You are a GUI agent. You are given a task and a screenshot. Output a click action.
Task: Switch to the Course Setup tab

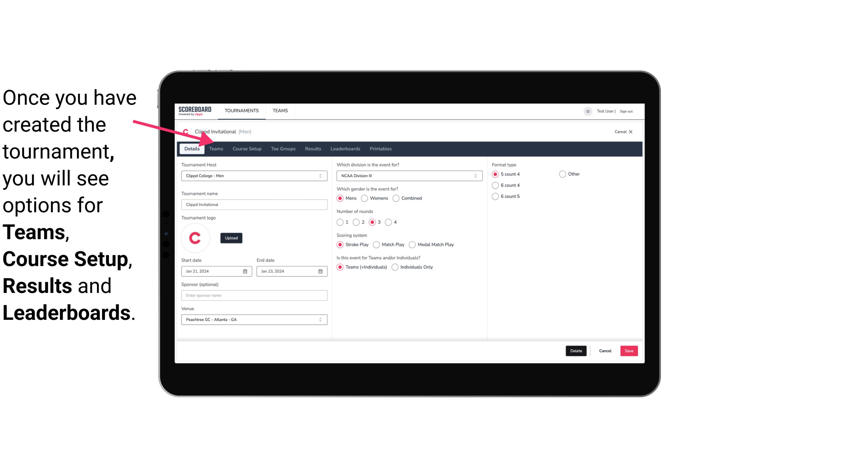pos(246,148)
